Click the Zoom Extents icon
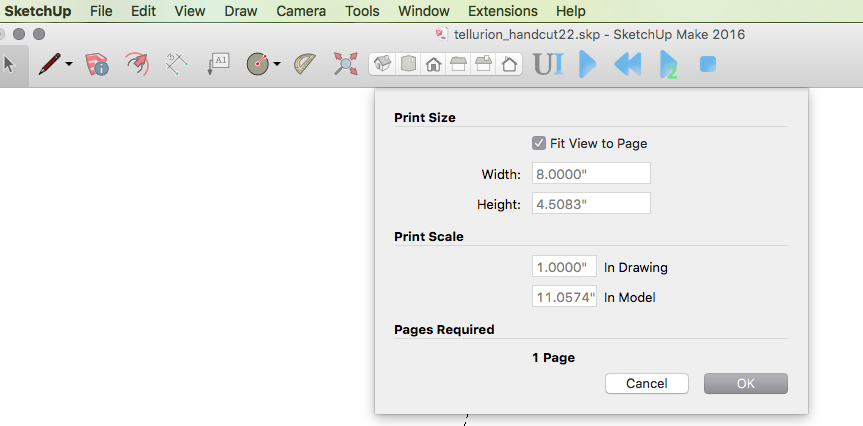The height and width of the screenshot is (426, 863). click(x=346, y=64)
